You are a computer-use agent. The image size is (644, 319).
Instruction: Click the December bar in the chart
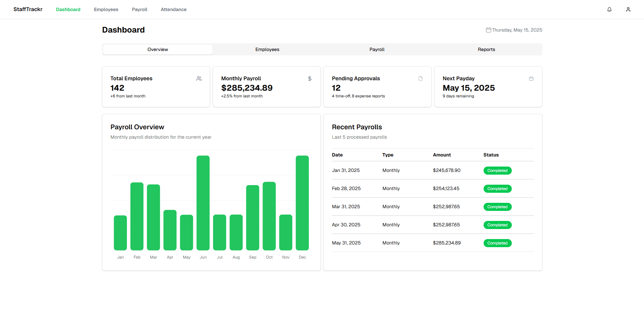(x=302, y=203)
